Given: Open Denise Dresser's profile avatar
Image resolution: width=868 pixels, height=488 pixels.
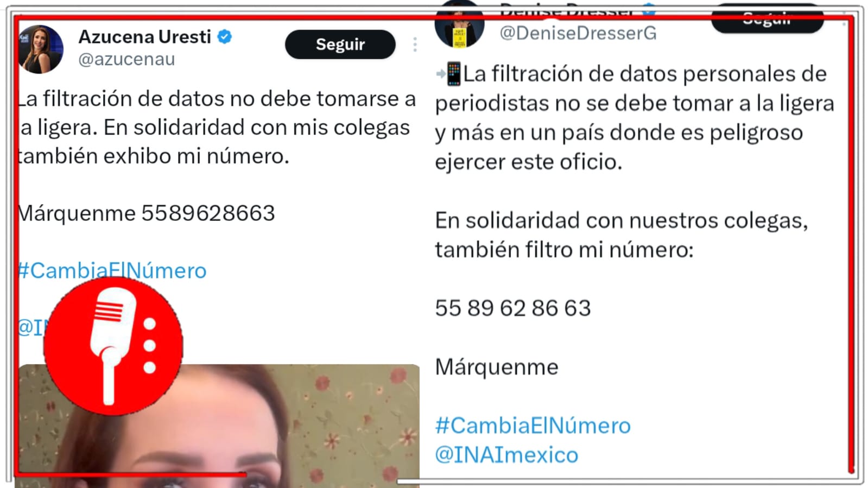Looking at the screenshot, I should click(x=459, y=24).
